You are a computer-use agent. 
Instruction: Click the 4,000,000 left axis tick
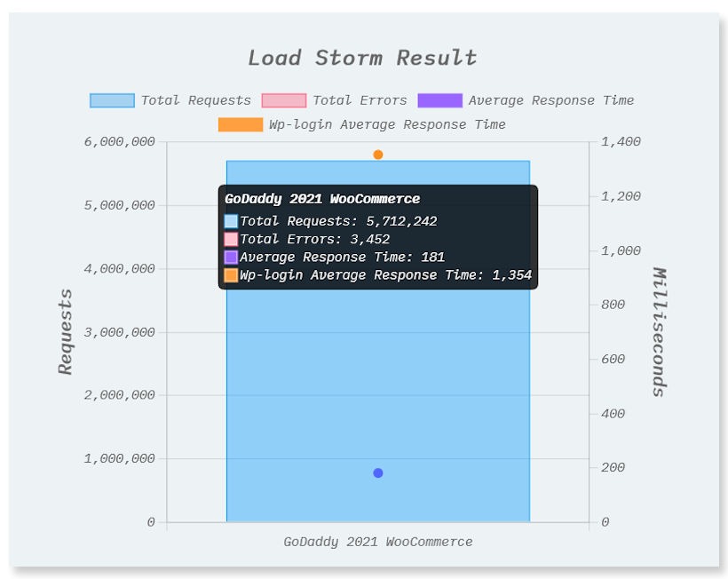coord(119,269)
